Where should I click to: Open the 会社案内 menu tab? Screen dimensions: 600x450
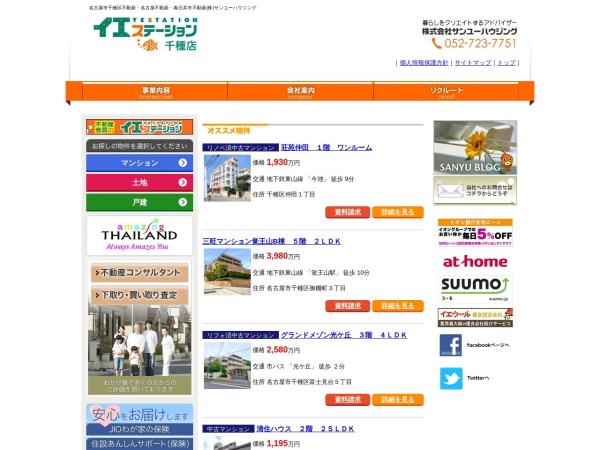300,92
